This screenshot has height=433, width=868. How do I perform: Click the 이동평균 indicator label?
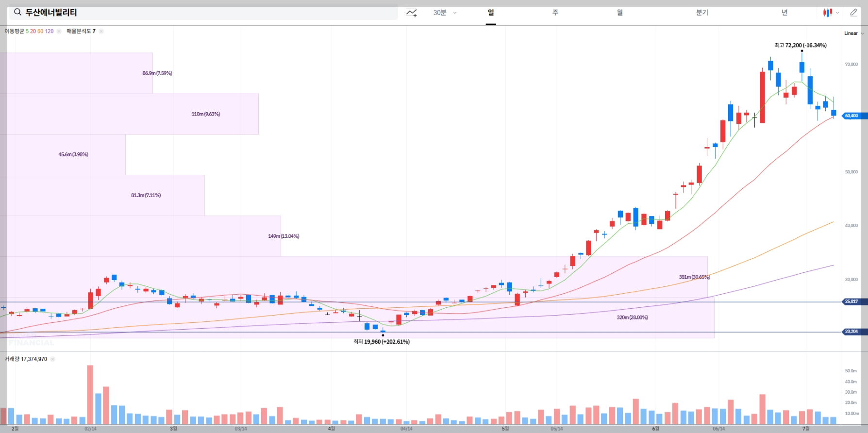[14, 31]
